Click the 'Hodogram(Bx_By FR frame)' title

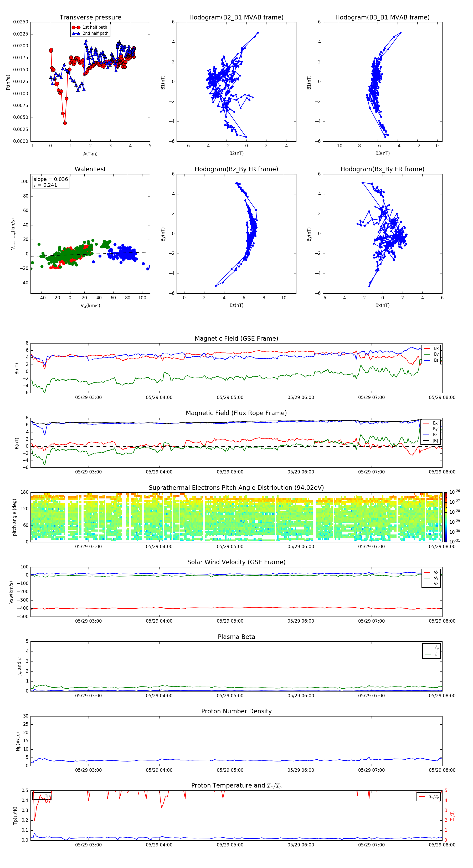tap(382, 169)
